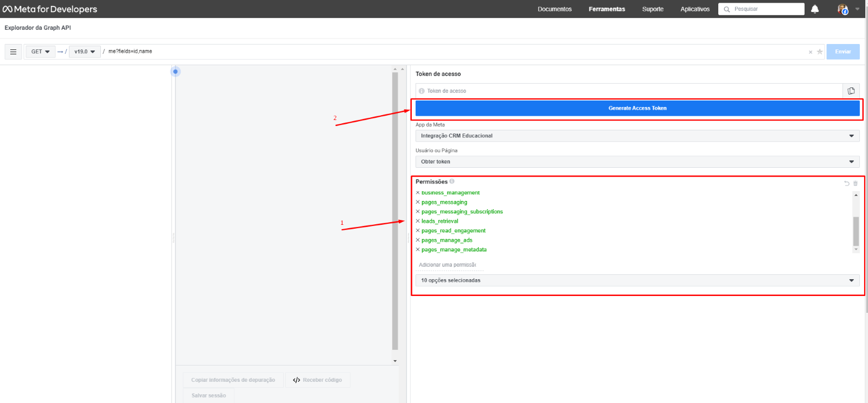
Task: Open the Documentos menu
Action: 554,9
